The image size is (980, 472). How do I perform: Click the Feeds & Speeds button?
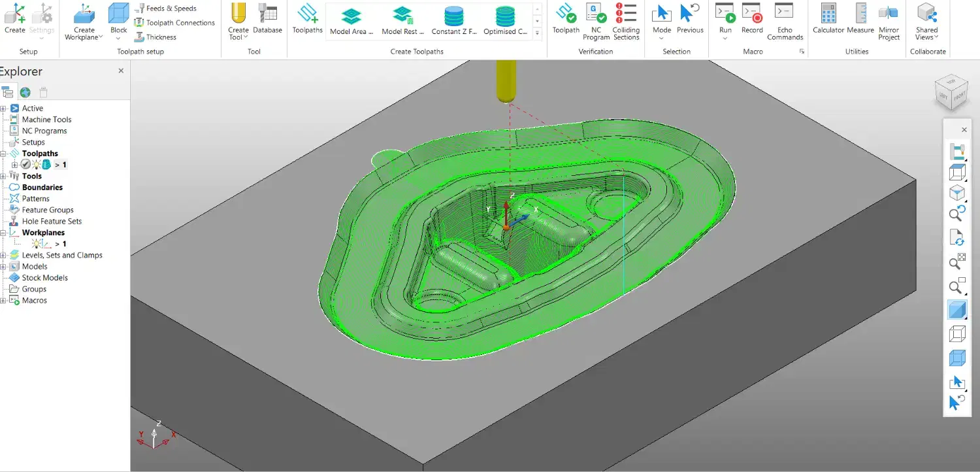[166, 8]
